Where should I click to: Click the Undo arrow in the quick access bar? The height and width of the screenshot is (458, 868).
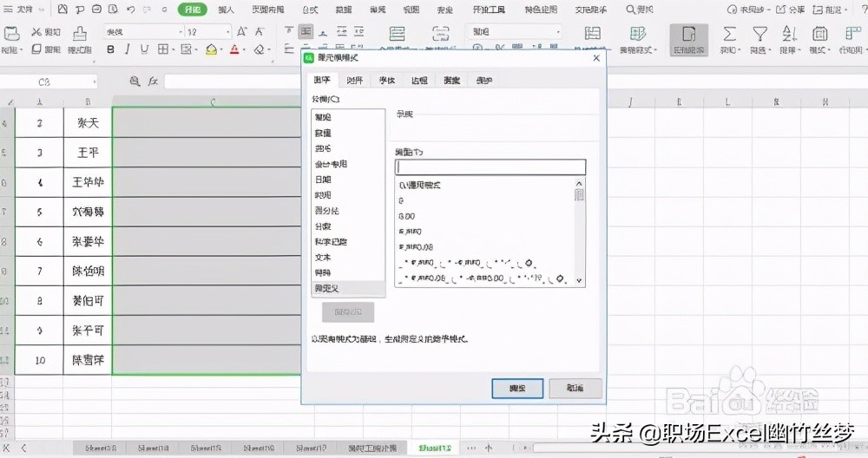point(130,10)
